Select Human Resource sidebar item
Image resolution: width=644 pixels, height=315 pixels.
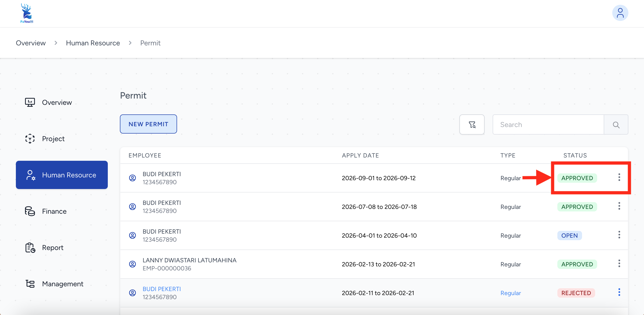(62, 175)
